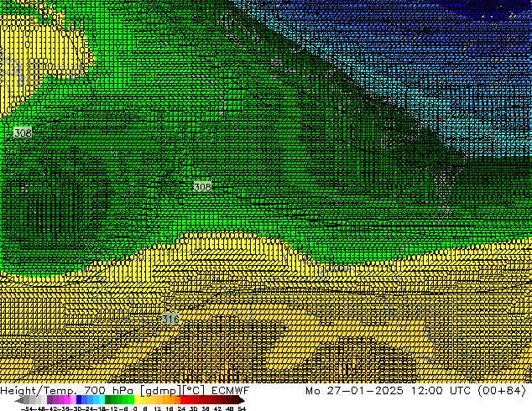Viewport: 532px width, 411px height.
Task: Click the 'Mo 27-01-2025' date text
Action: coord(355,391)
